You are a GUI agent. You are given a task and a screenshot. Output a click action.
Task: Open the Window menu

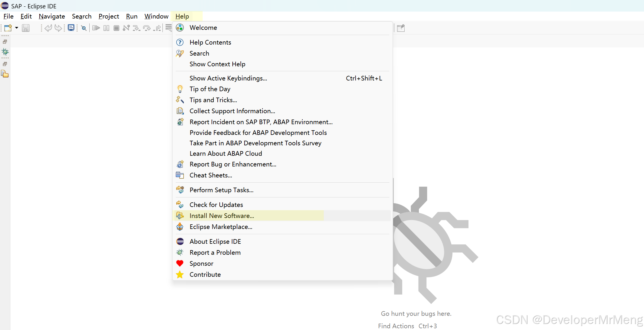coord(156,16)
